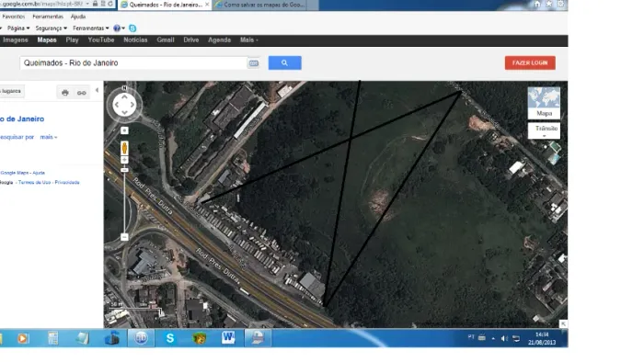The image size is (644, 362).
Task: Open the Favoritos menu
Action: point(14,17)
